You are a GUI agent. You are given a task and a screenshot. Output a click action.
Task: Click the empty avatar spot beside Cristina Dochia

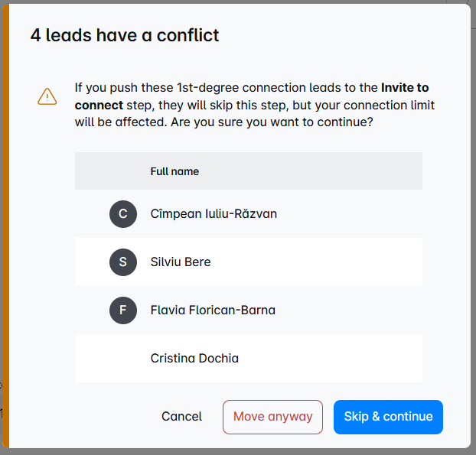pyautogui.click(x=123, y=358)
